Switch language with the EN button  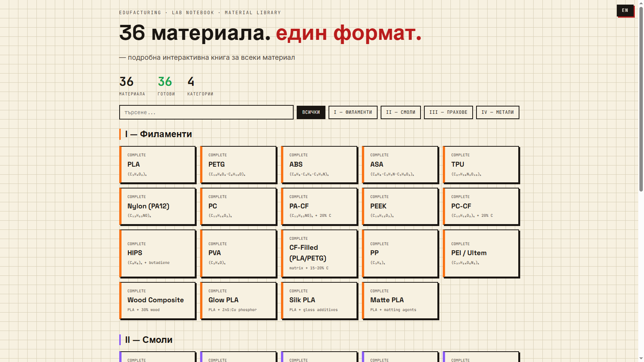pos(625,10)
